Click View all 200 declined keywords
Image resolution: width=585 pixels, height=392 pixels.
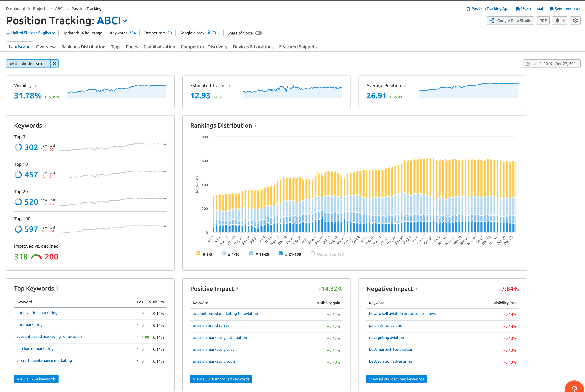pyautogui.click(x=396, y=379)
